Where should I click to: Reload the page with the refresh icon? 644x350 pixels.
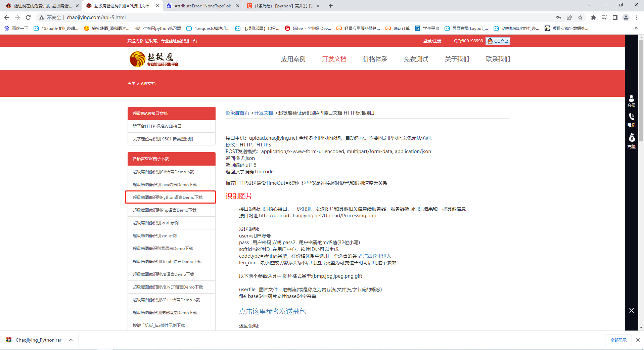click(28, 17)
